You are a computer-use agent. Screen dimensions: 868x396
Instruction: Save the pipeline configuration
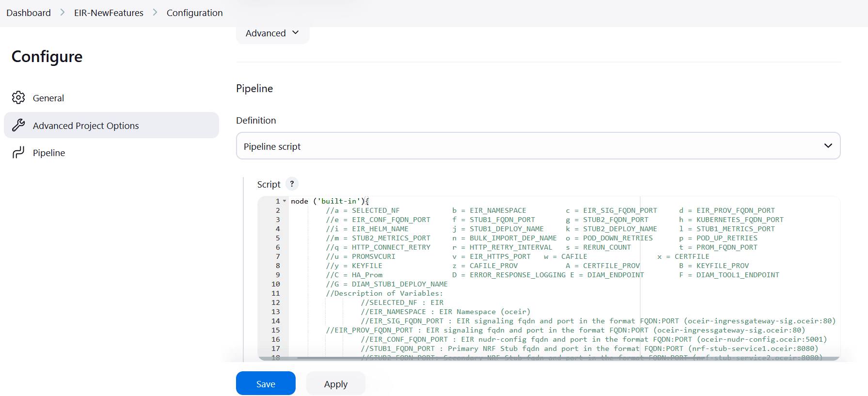(x=266, y=383)
